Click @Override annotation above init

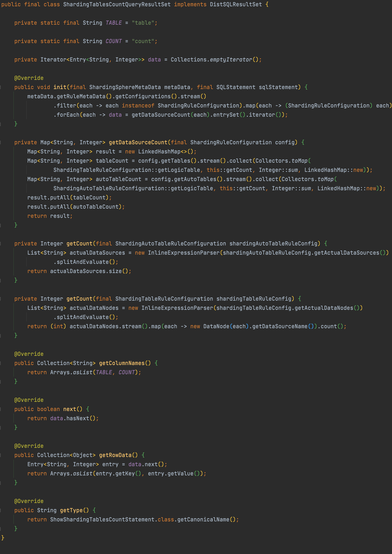(x=29, y=78)
